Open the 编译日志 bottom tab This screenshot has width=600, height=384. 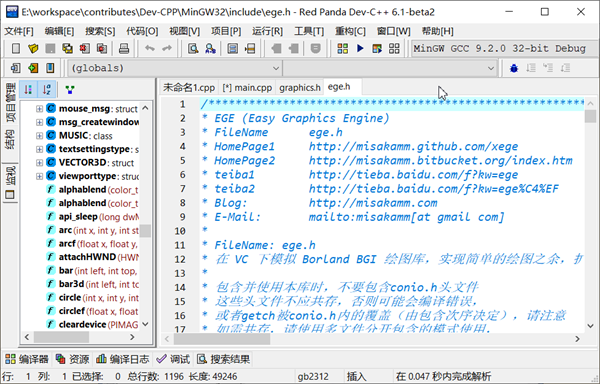(x=123, y=359)
